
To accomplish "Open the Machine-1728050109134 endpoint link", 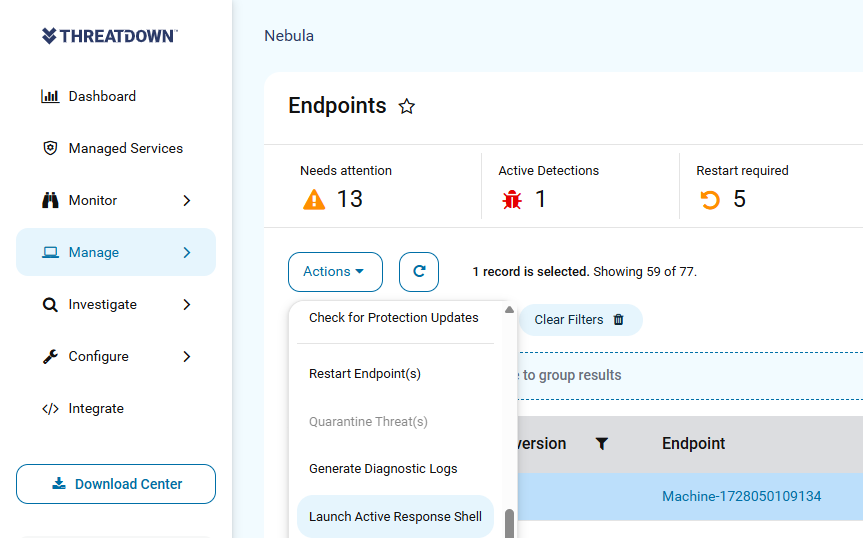I will (x=741, y=496).
